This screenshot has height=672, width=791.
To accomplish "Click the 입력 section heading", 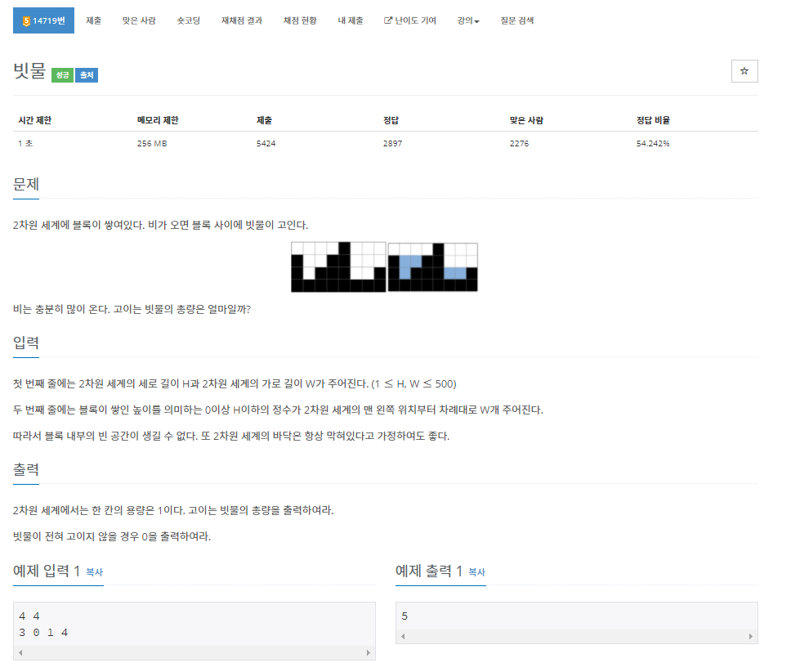I will (x=25, y=343).
